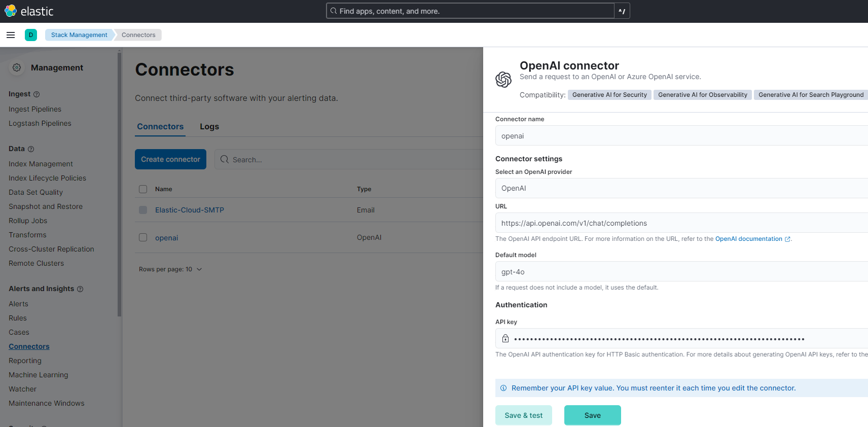Open Alerts in the sidebar
Image resolution: width=868 pixels, height=427 pixels.
pos(18,304)
